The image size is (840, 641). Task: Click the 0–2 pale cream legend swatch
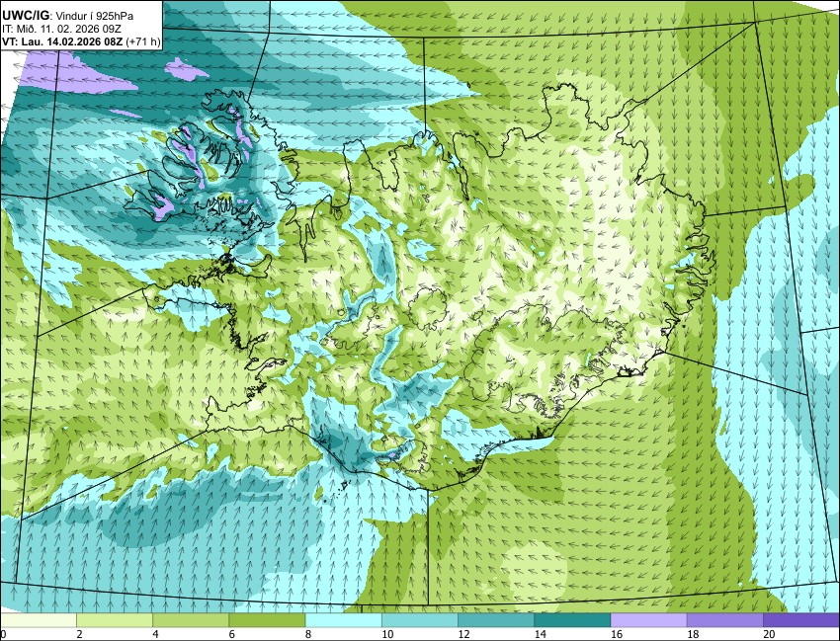(x=39, y=620)
